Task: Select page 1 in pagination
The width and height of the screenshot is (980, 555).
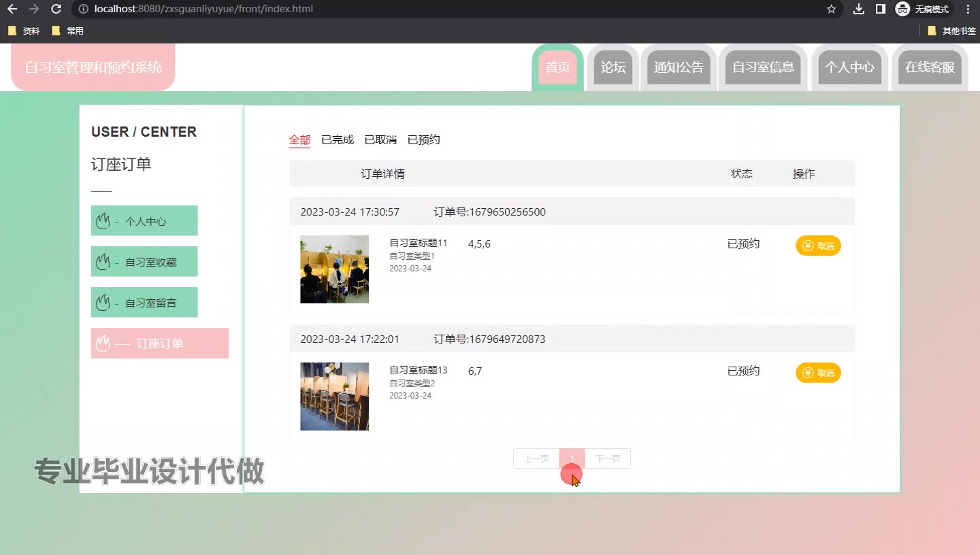Action: tap(572, 458)
